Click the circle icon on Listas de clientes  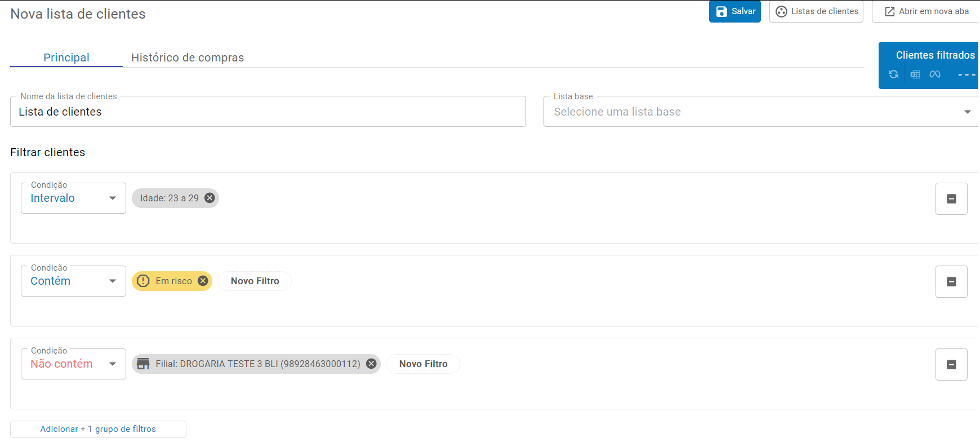coord(781,11)
